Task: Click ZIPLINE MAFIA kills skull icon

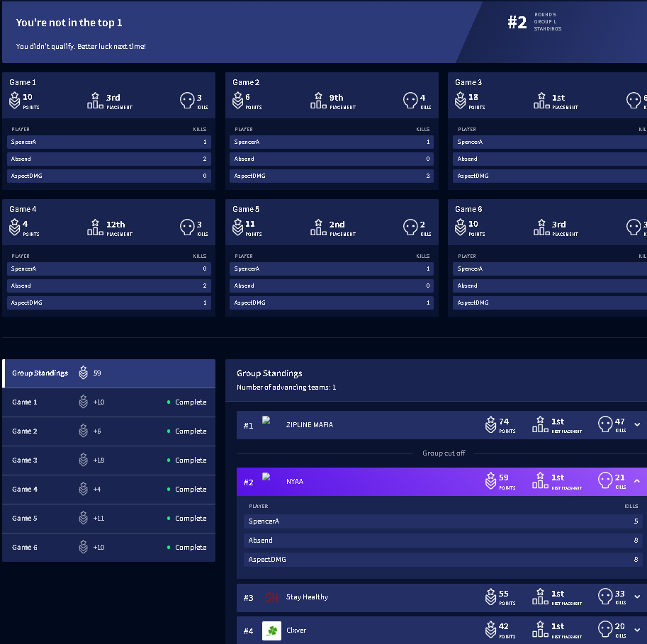Action: click(x=605, y=424)
